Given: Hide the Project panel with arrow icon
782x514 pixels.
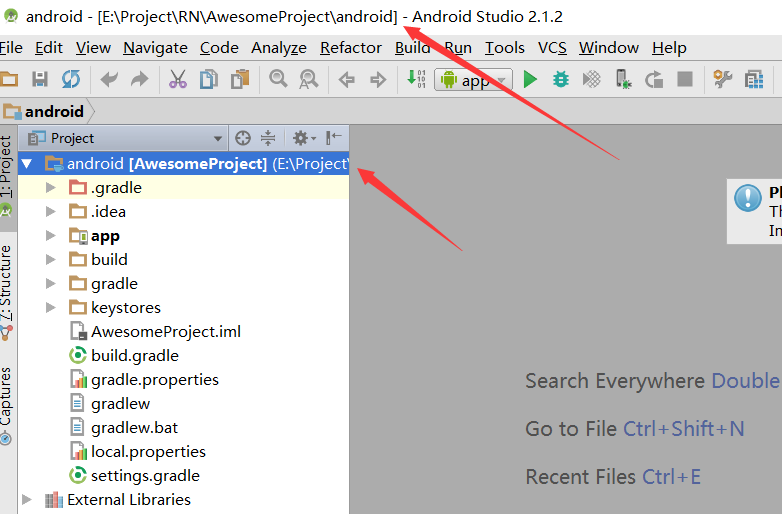Looking at the screenshot, I should (334, 138).
